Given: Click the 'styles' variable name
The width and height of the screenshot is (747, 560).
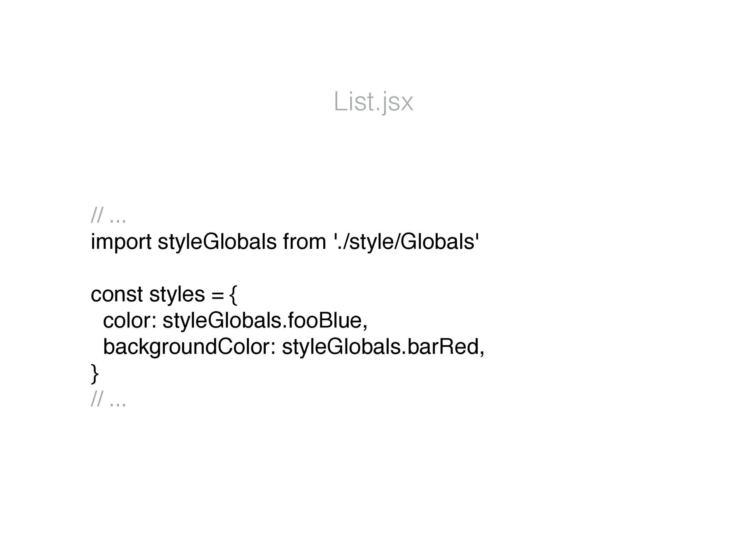Looking at the screenshot, I should click(x=177, y=295).
